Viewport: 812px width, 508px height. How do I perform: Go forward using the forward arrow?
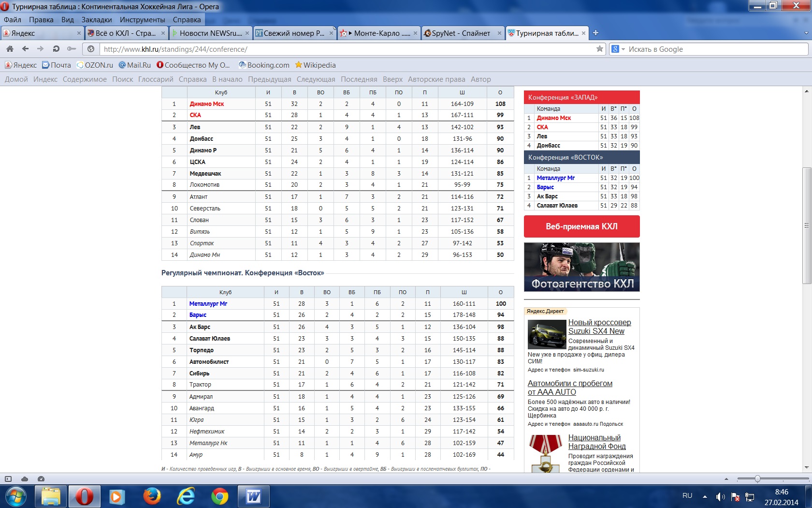pos(41,49)
